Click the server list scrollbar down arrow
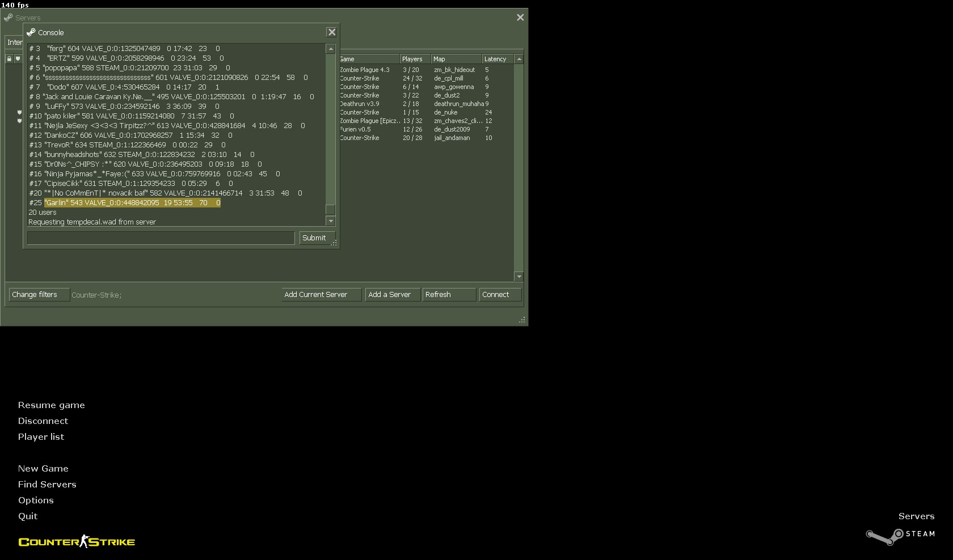 (518, 276)
